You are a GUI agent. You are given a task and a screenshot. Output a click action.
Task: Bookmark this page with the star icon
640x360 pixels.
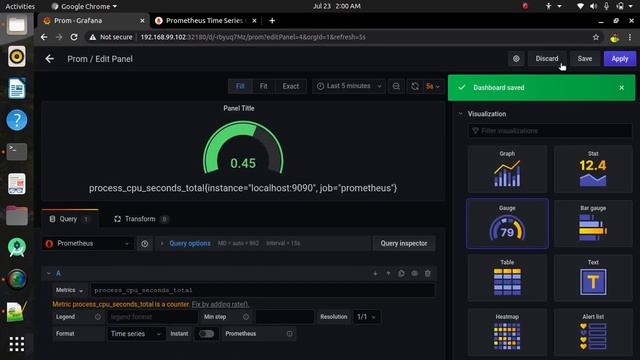(x=596, y=37)
